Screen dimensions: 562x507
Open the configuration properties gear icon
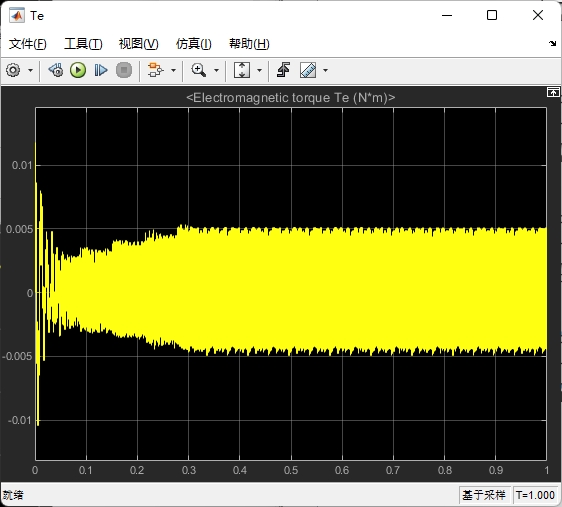coord(14,70)
